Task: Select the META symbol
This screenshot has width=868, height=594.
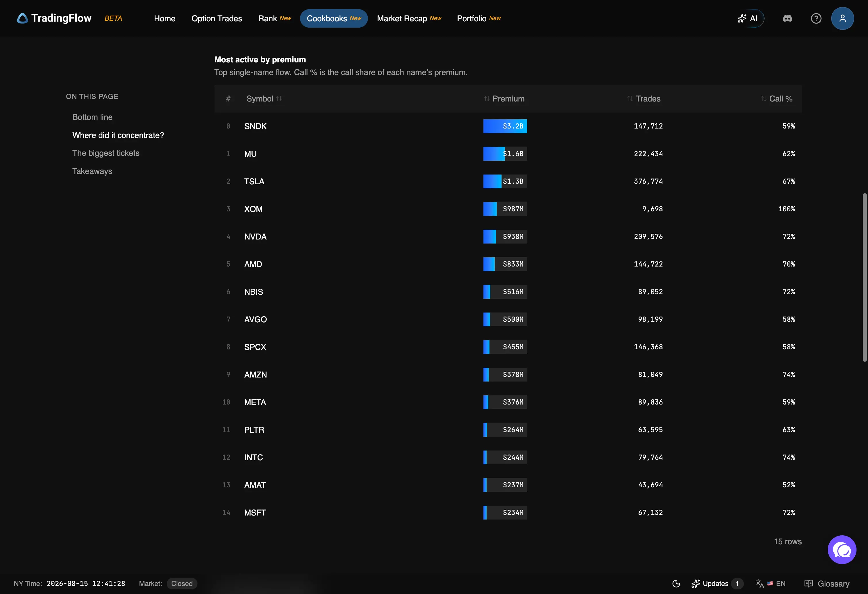Action: point(255,402)
